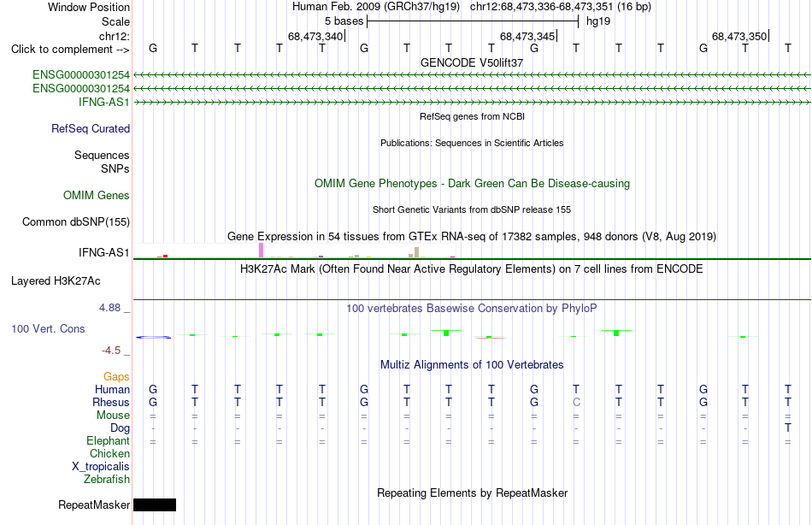Open the SNPs track label
Screen dimensions: 812x525
(x=115, y=169)
